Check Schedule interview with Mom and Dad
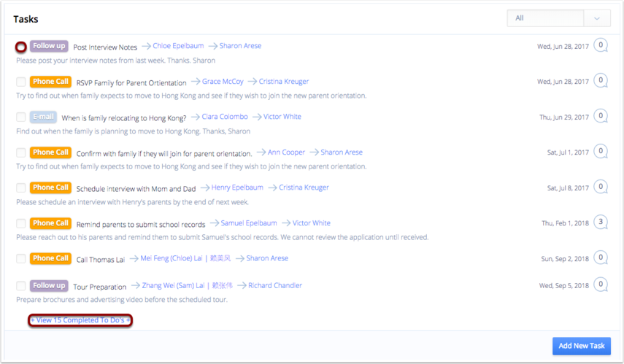 [x=21, y=187]
